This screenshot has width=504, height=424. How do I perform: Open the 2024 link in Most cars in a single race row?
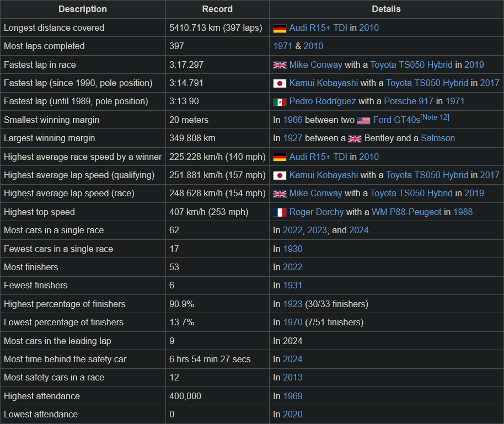click(x=359, y=230)
